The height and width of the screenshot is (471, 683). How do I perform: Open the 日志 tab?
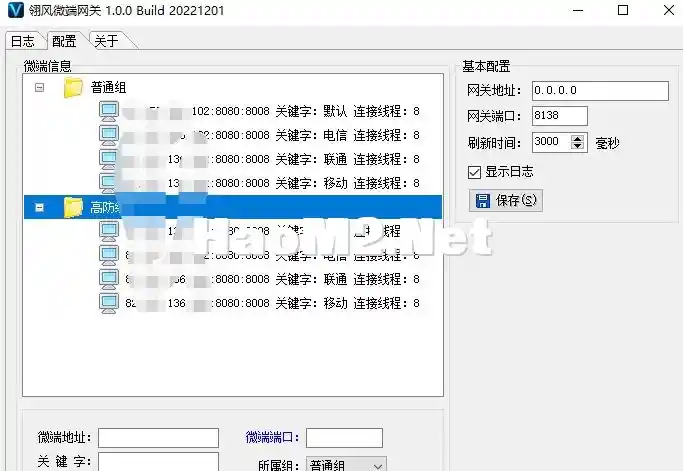(x=23, y=41)
